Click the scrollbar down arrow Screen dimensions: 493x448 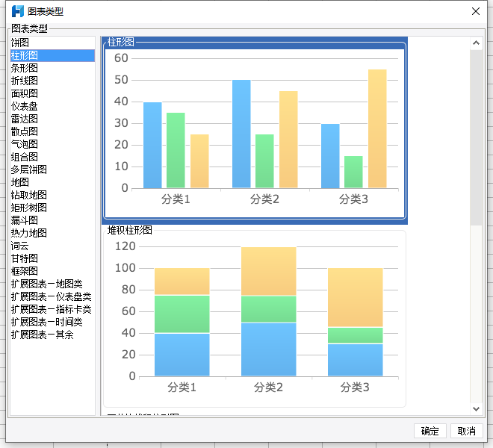pyautogui.click(x=476, y=408)
